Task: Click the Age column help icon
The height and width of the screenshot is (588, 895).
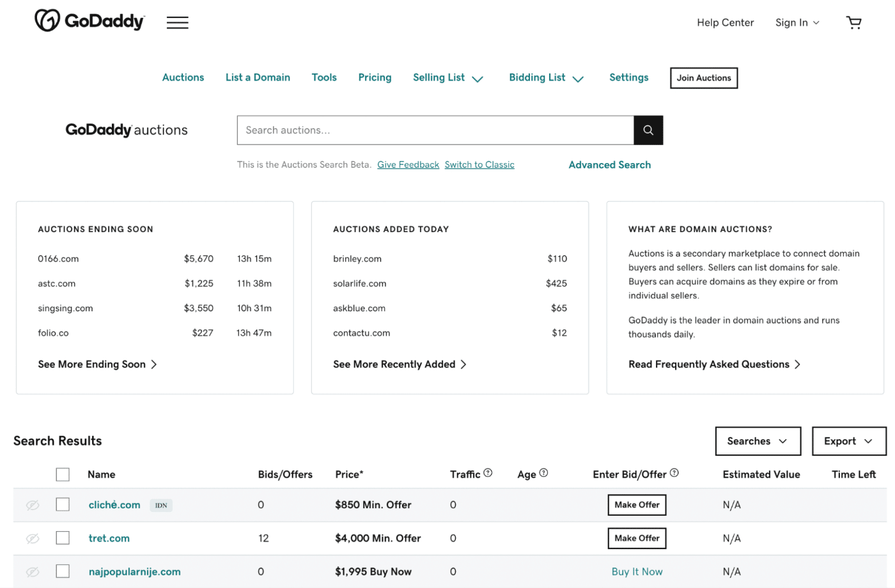Action: click(x=543, y=472)
